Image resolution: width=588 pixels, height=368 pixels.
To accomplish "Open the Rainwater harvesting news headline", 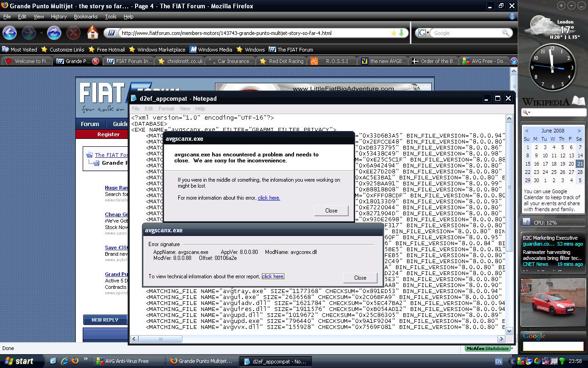I will pyautogui.click(x=553, y=255).
